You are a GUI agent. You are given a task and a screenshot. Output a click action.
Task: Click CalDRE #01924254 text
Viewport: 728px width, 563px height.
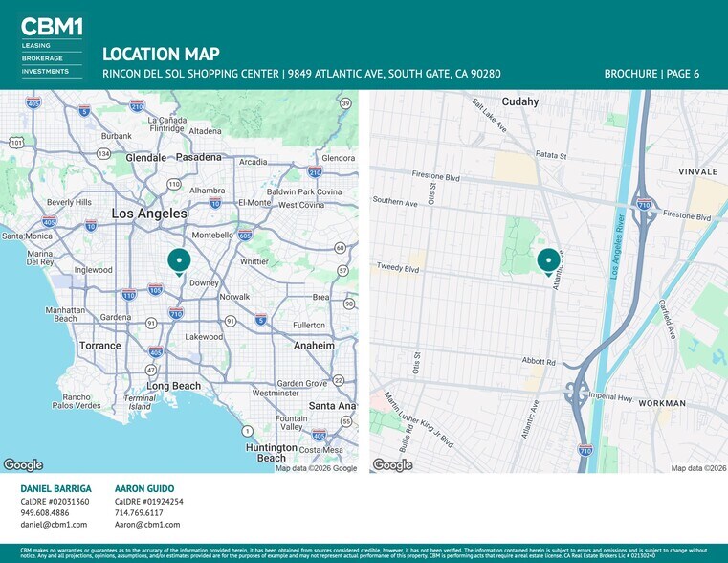149,502
